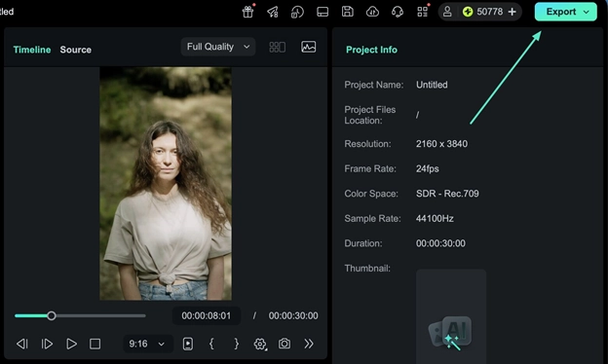
Task: Click the portrait video preview
Action: (166, 184)
